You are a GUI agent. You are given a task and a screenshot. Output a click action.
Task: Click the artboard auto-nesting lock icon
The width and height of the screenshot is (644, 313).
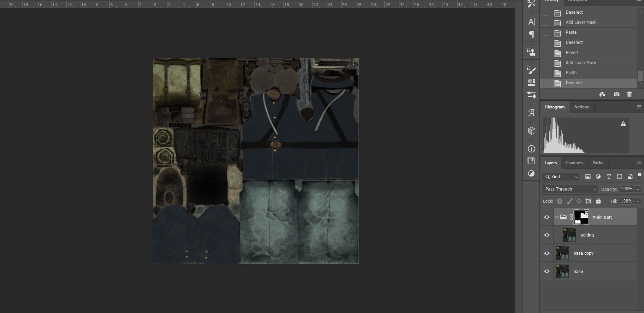pyautogui.click(x=588, y=201)
